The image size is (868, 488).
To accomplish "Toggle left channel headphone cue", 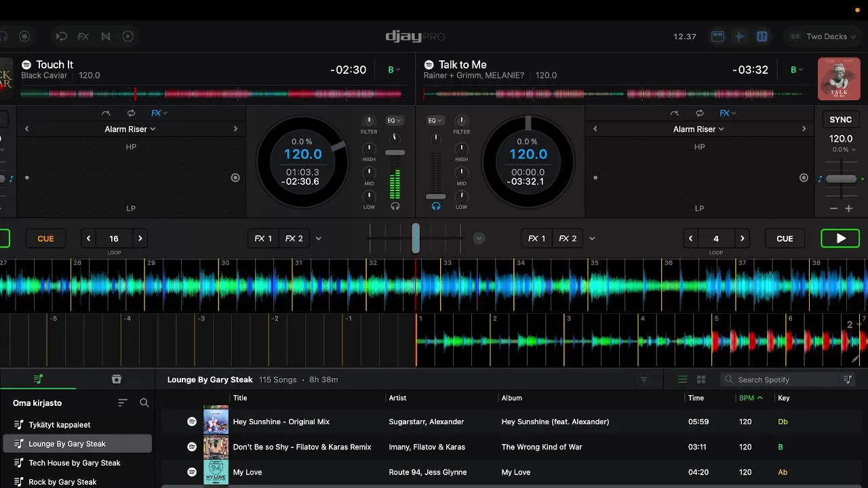I will [x=395, y=206].
